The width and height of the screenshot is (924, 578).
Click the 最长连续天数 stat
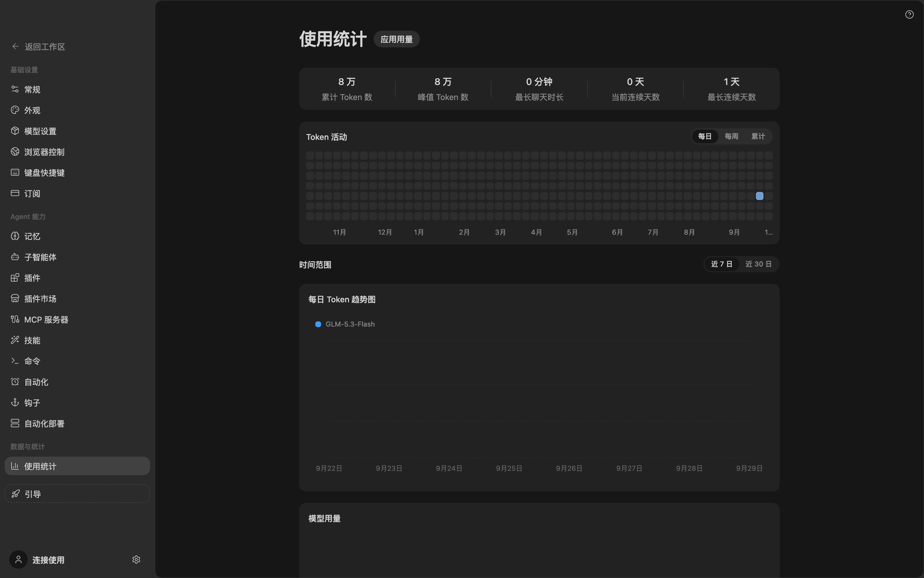pos(732,89)
